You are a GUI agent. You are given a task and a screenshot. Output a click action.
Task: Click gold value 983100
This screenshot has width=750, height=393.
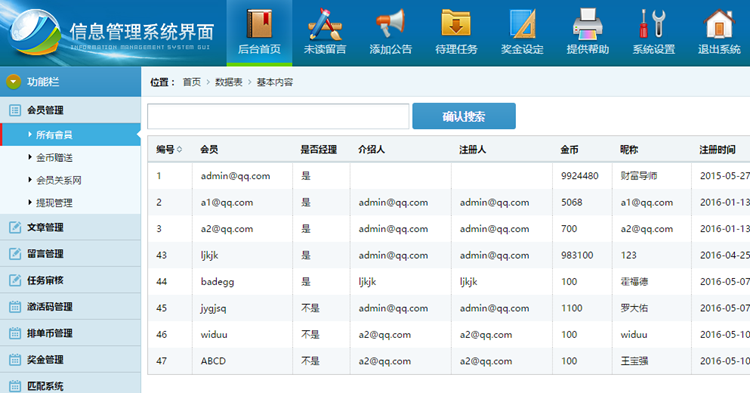pyautogui.click(x=577, y=255)
